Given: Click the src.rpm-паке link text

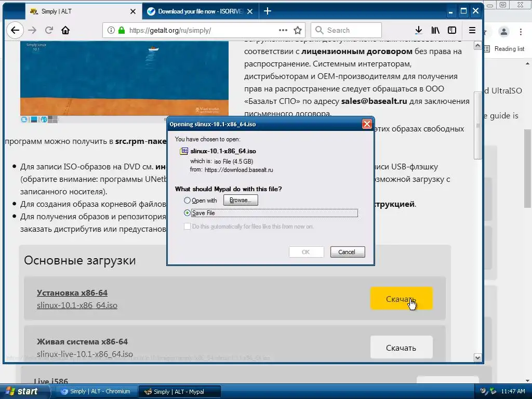Looking at the screenshot, I should [140, 141].
